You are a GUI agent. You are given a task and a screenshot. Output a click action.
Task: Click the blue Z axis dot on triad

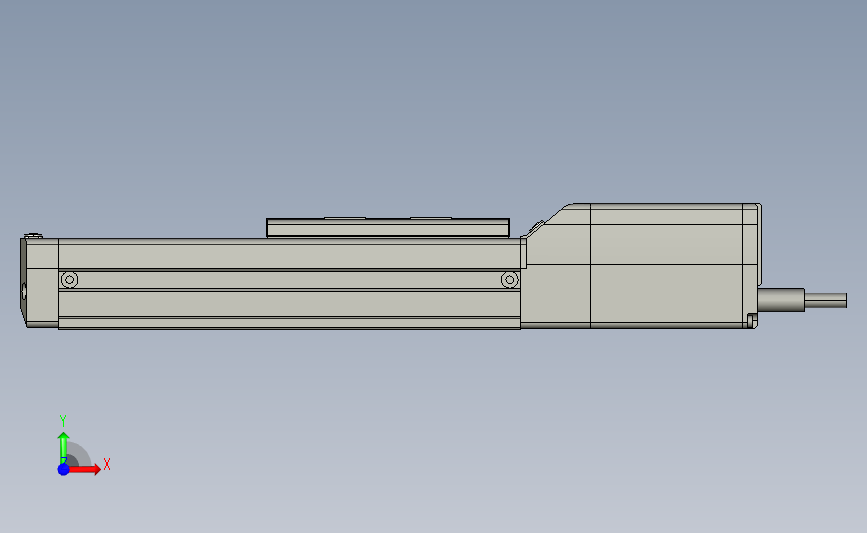point(64,469)
